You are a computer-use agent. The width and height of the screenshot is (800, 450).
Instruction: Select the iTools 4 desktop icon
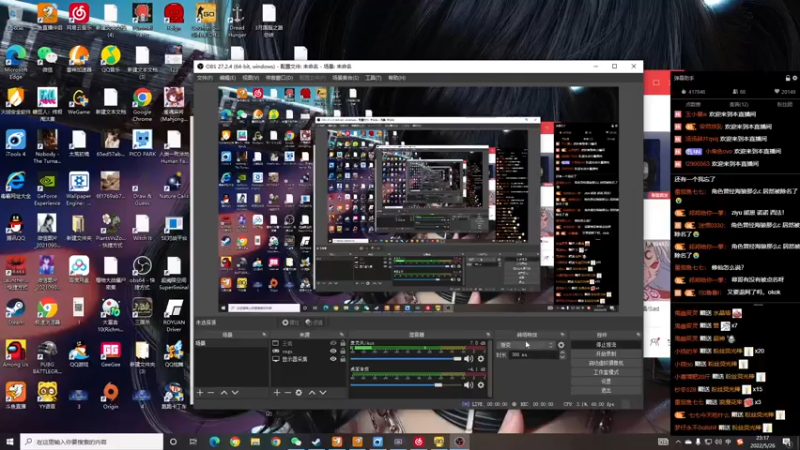[15, 143]
